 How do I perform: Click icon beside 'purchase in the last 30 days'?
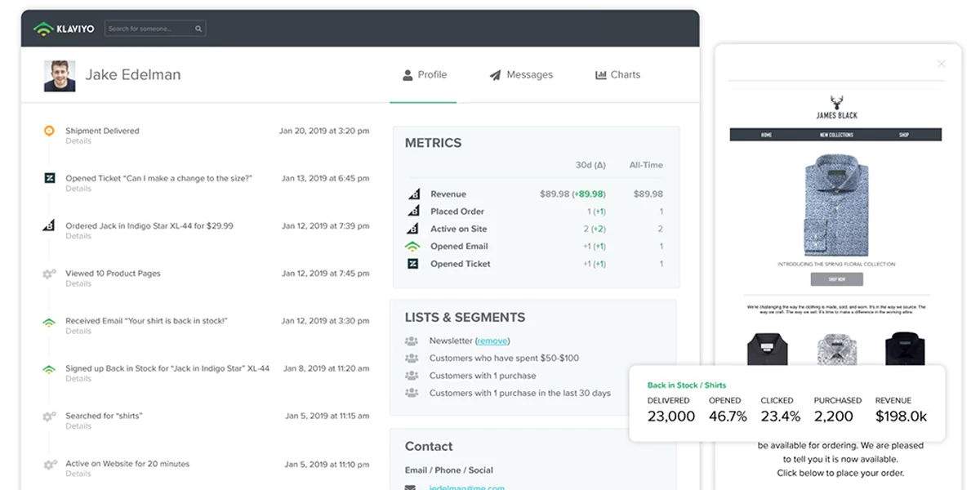(x=412, y=393)
